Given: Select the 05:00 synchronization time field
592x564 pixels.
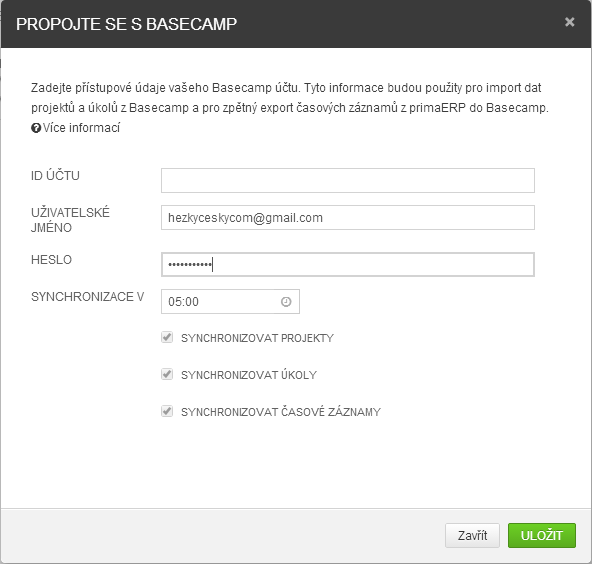Looking at the screenshot, I should click(230, 302).
